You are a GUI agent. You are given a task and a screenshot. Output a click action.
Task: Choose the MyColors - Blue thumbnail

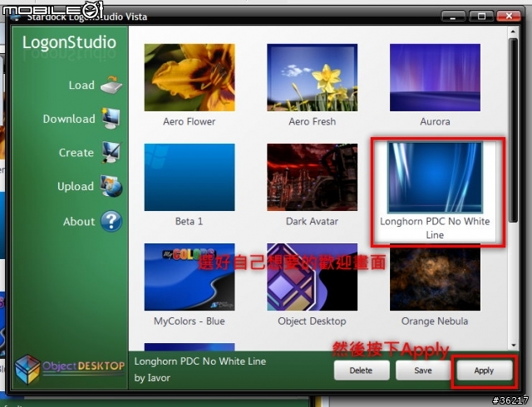pyautogui.click(x=190, y=277)
